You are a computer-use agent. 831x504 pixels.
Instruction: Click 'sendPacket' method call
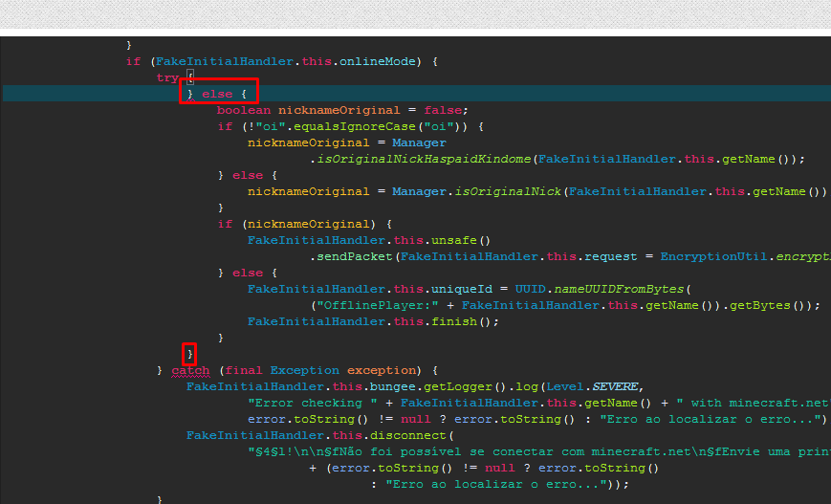click(355, 256)
